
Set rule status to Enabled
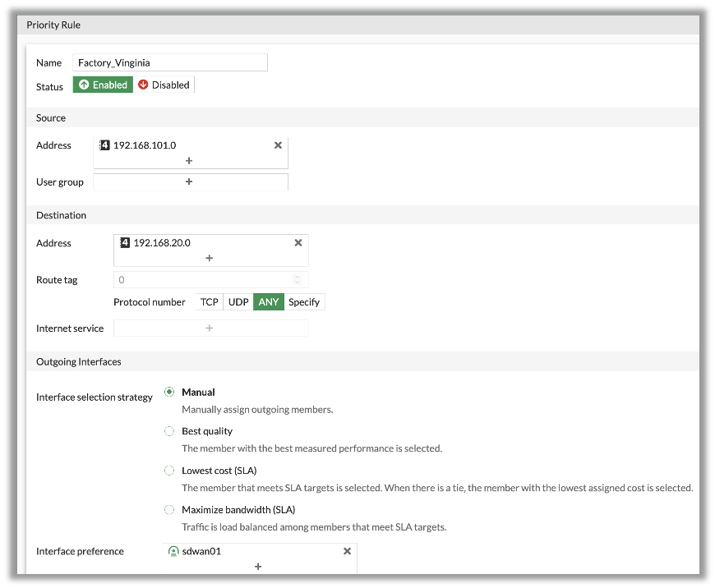[x=103, y=85]
